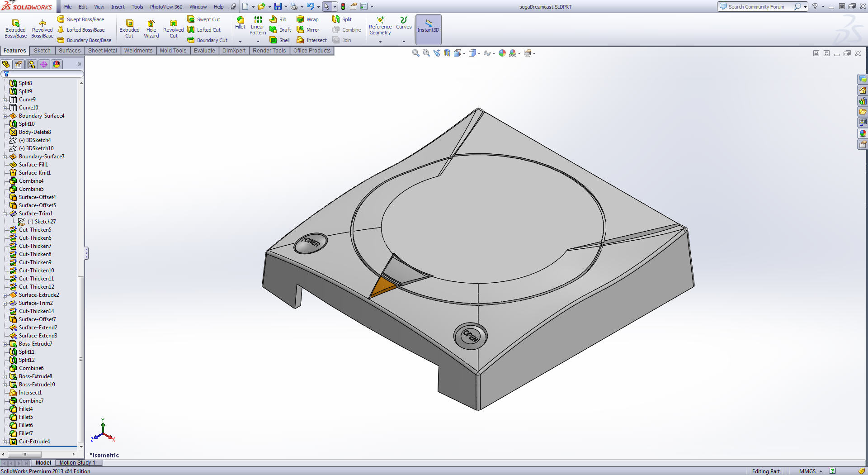This screenshot has width=868, height=475.
Task: Click the Zoom to Area icon
Action: (426, 53)
